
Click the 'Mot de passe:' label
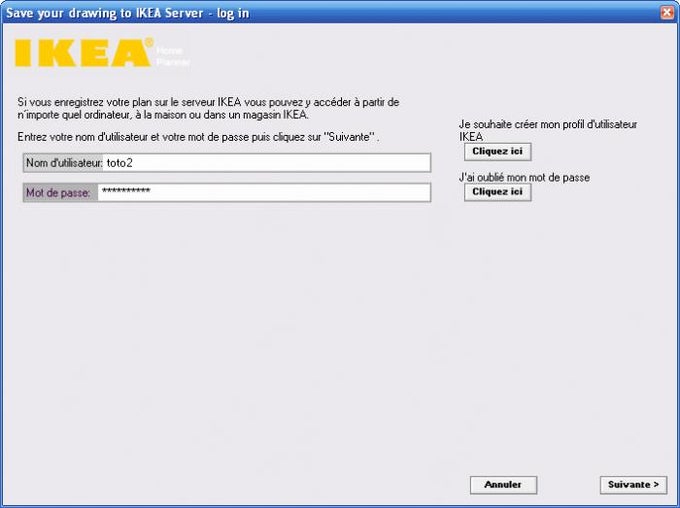pos(58,193)
